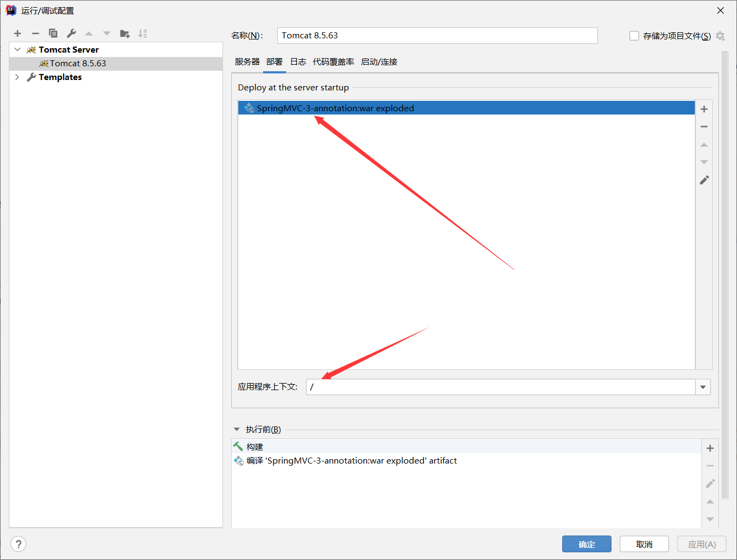Collapse the 执行前 before-launch section

click(237, 430)
